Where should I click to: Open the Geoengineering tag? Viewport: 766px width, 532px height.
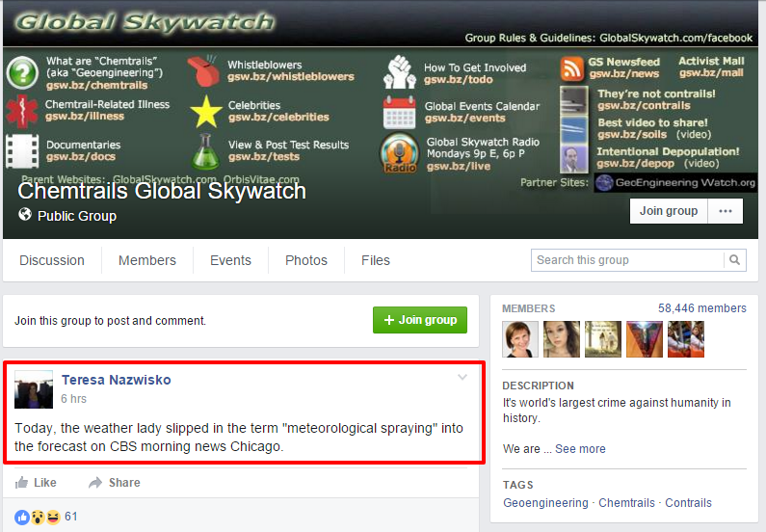545,503
